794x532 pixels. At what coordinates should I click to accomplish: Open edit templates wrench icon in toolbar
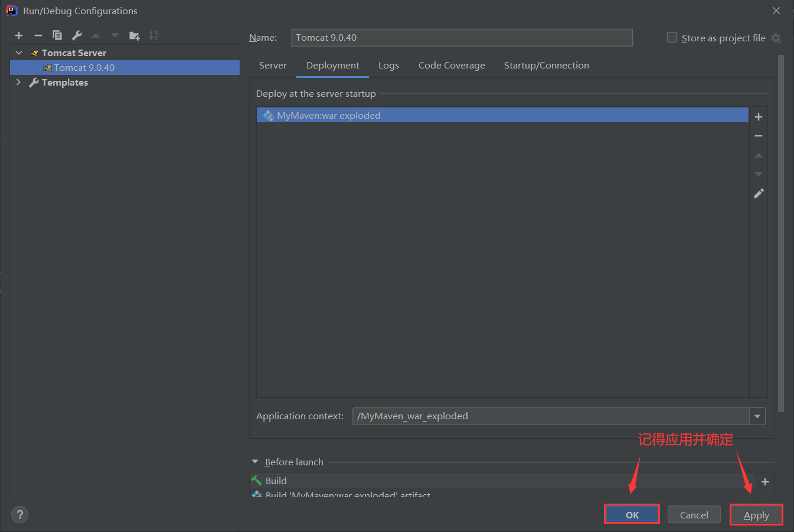pyautogui.click(x=77, y=35)
